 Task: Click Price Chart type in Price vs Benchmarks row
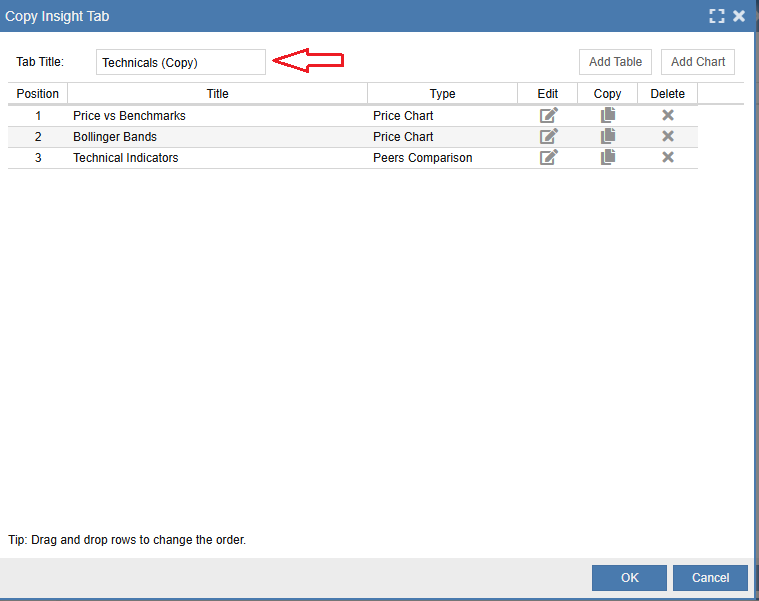click(x=442, y=116)
